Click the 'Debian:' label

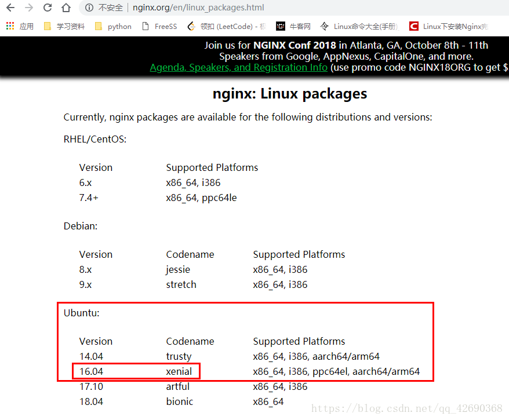point(81,226)
